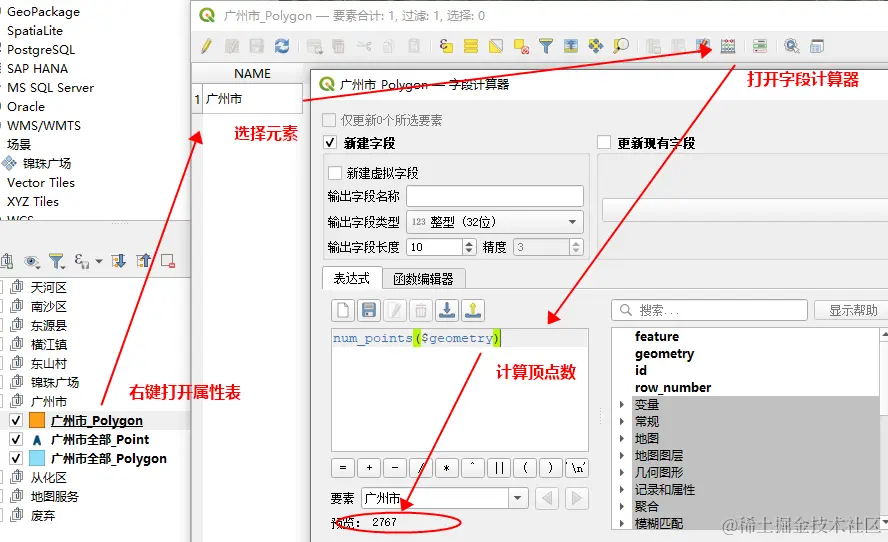
Task: Click next feature arrow beside 要素 dropdown
Action: 577,498
